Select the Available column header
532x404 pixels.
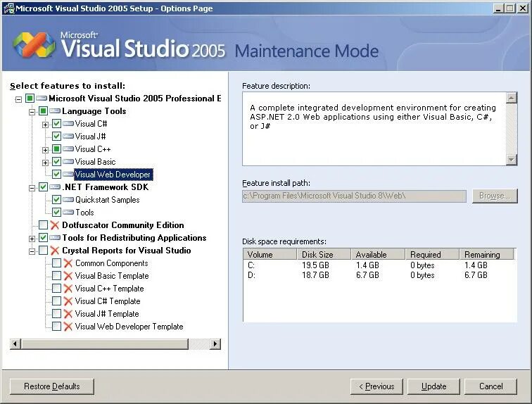(x=378, y=254)
